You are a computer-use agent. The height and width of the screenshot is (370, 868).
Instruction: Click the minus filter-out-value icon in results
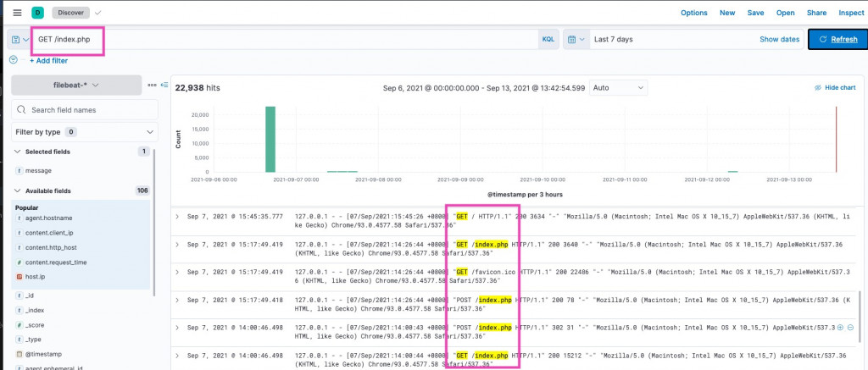tap(851, 328)
